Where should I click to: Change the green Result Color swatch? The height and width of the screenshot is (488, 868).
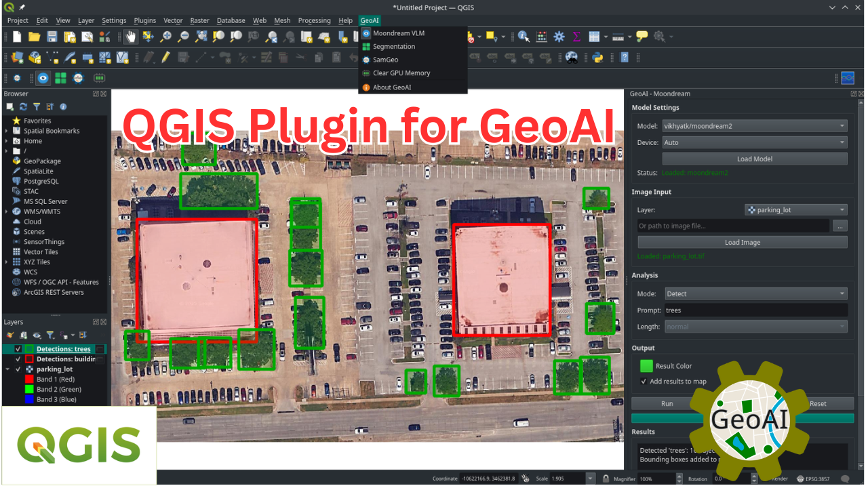click(x=646, y=366)
